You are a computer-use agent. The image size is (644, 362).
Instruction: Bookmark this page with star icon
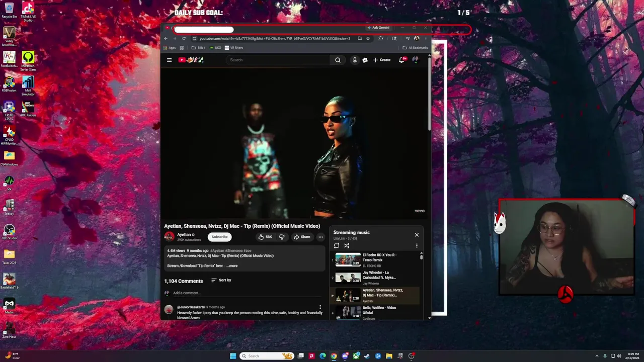click(x=368, y=39)
